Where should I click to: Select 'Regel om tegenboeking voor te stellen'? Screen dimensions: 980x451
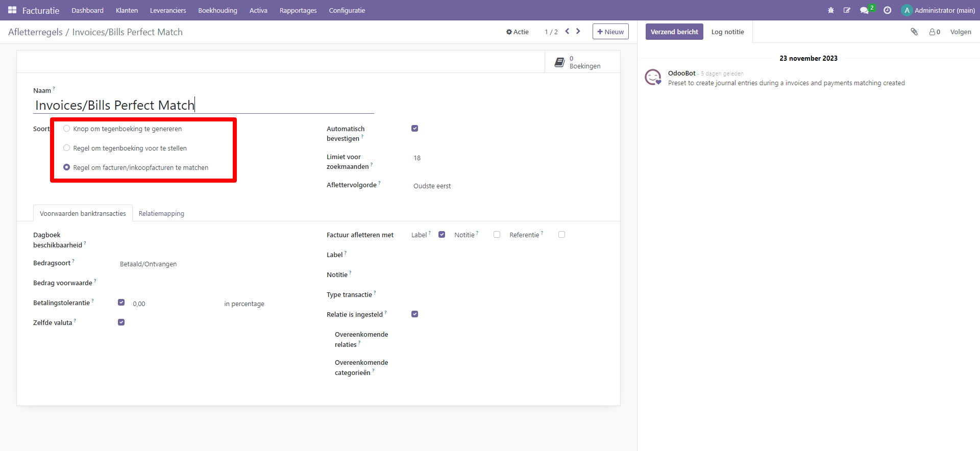(66, 148)
